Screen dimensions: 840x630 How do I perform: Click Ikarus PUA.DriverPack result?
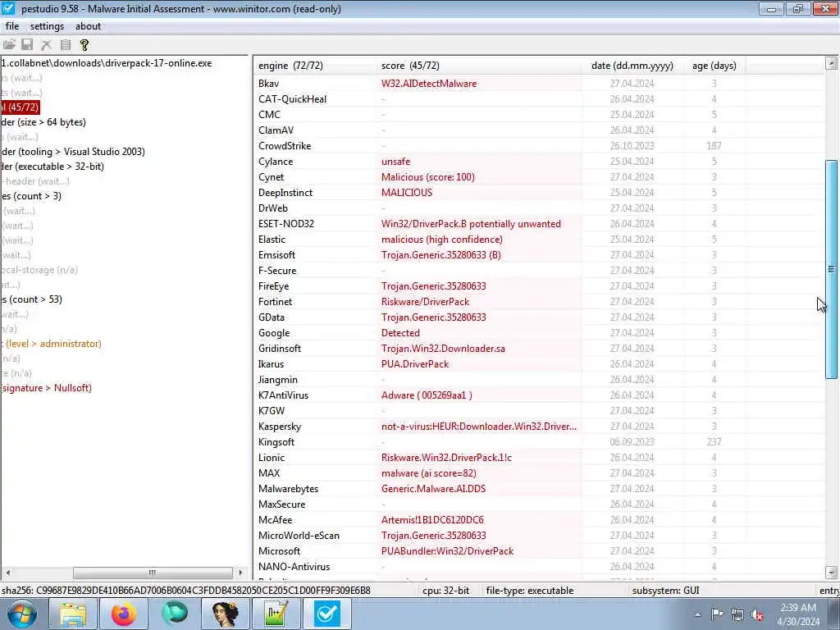[415, 363]
